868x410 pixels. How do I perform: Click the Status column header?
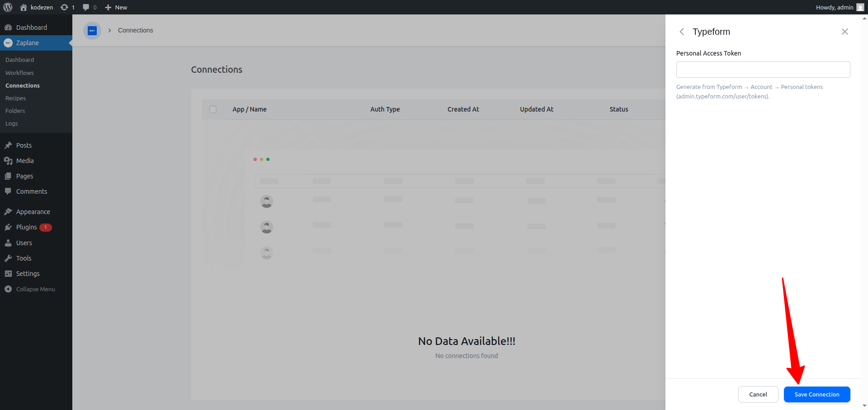pos(619,109)
